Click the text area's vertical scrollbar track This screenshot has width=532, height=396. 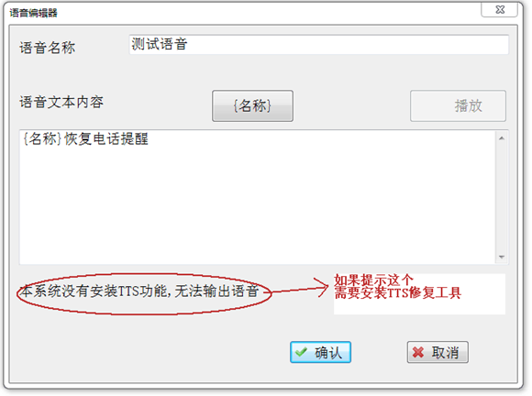(502, 197)
